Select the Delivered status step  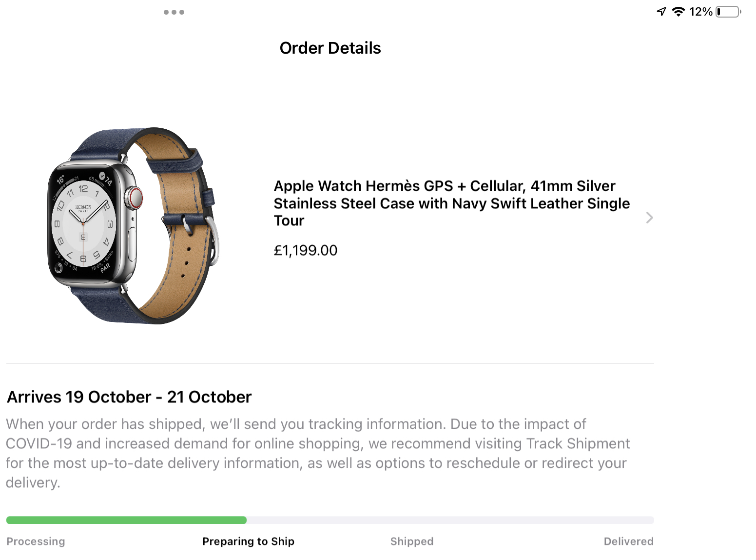pyautogui.click(x=628, y=541)
